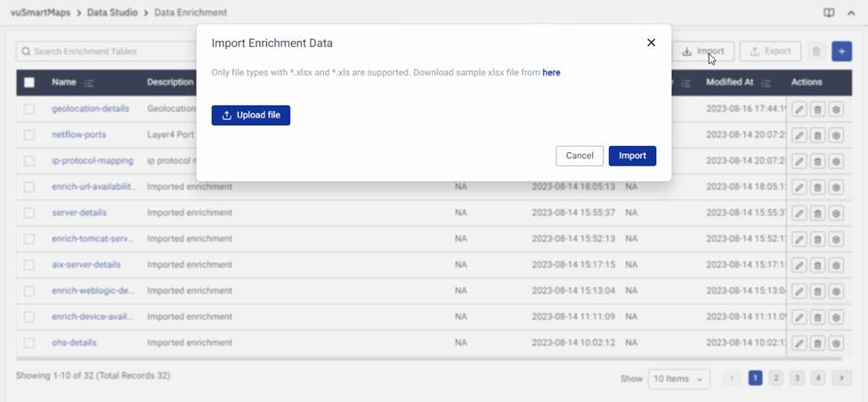
Task: Click the documentation book icon at top right
Action: [x=829, y=13]
